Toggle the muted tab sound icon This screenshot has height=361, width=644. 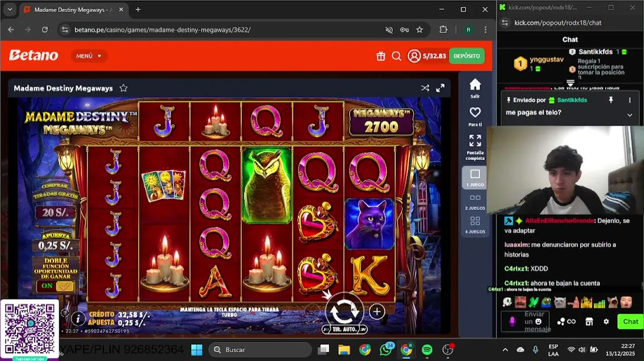[x=389, y=30]
